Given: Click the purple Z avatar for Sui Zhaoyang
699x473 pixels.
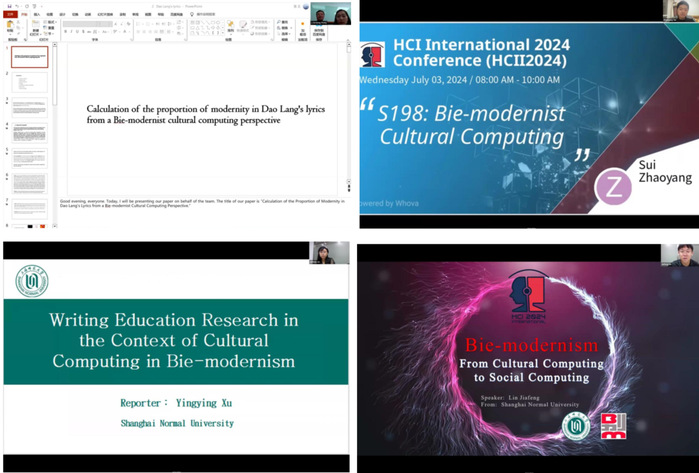Looking at the screenshot, I should pos(613,187).
